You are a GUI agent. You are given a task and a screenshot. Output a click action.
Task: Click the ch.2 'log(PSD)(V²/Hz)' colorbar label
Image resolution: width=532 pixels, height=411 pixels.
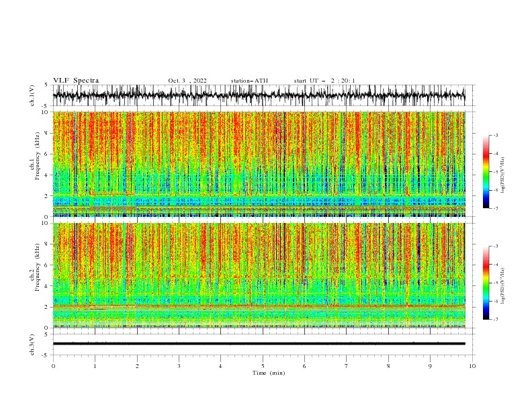click(502, 286)
